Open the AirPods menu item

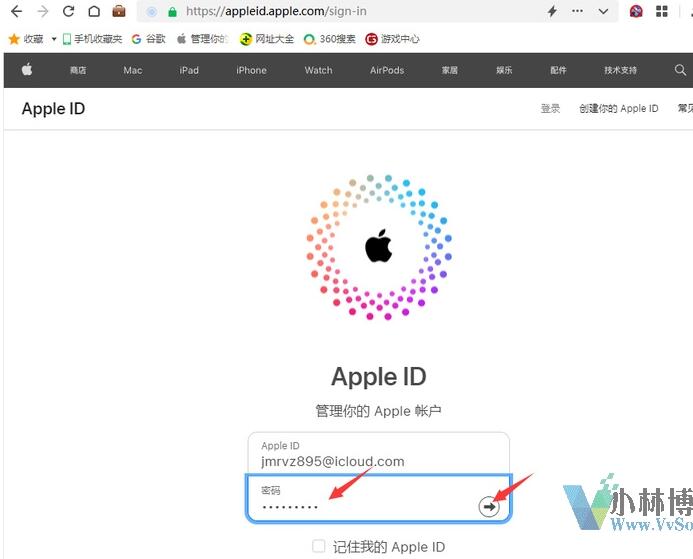coord(387,70)
